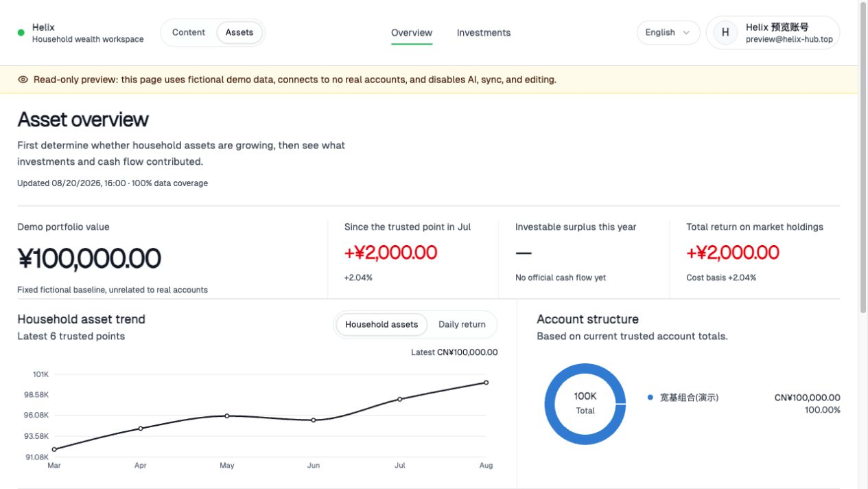Click the May data point on trend line
868x489 pixels.
pos(227,416)
